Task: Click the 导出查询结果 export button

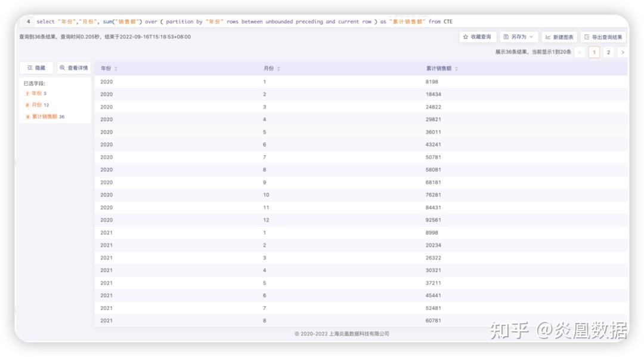Action: click(603, 37)
